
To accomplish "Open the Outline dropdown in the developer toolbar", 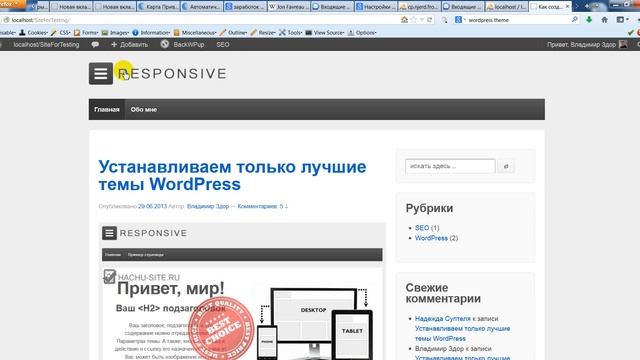I will pyautogui.click(x=233, y=33).
